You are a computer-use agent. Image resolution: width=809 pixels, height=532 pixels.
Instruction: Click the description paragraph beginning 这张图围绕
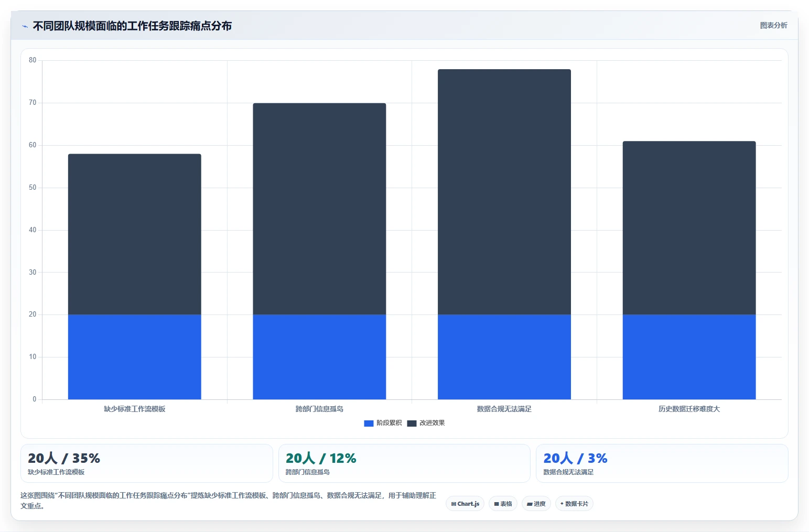pos(229,501)
